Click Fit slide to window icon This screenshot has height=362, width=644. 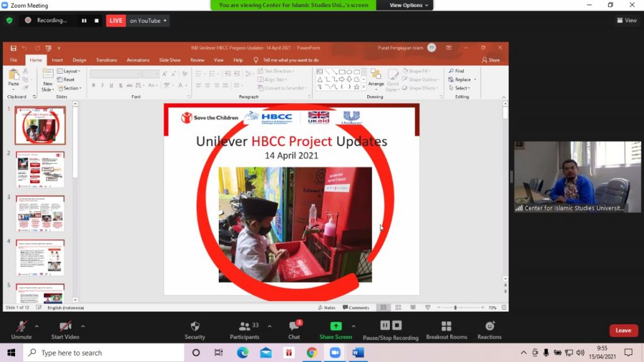point(504,308)
